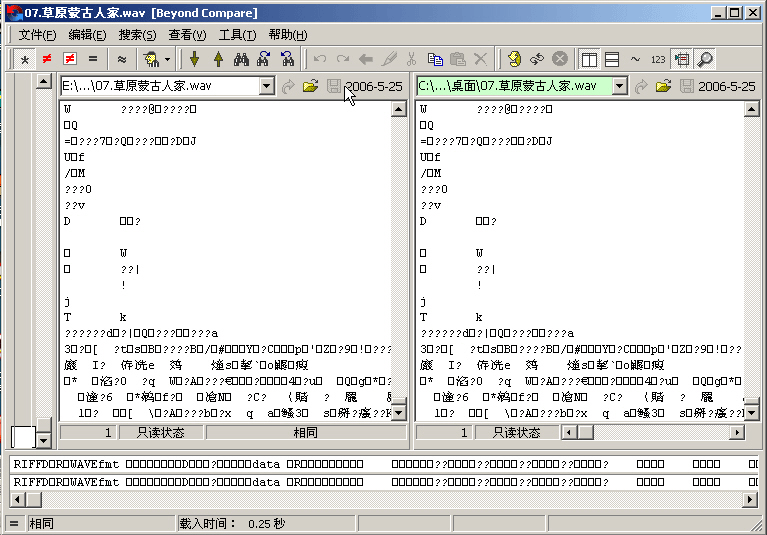Click Find Next binoculars icon

click(264, 59)
